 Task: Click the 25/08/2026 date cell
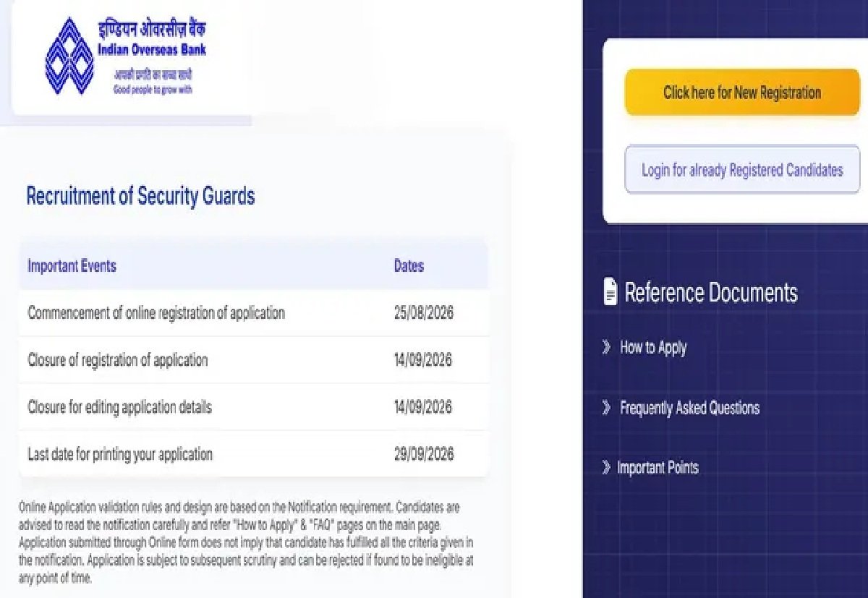pos(423,313)
